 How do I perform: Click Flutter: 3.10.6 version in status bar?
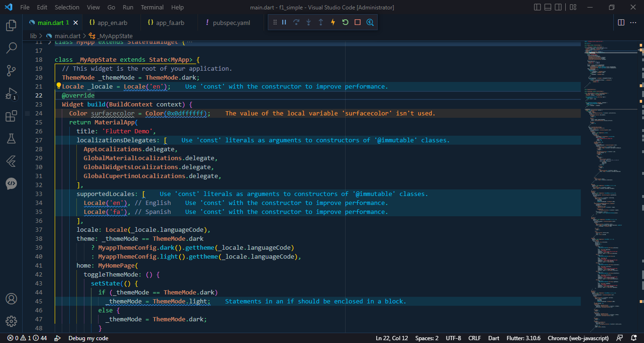(x=523, y=338)
